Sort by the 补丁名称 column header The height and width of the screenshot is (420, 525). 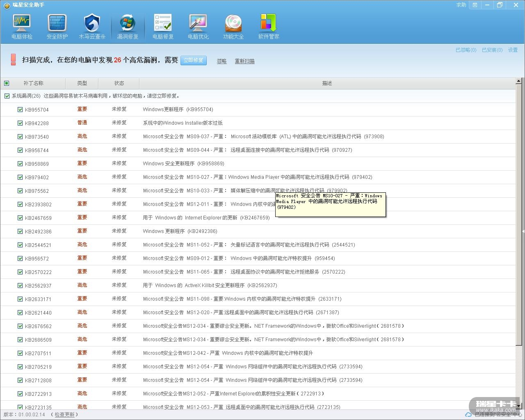(33, 83)
